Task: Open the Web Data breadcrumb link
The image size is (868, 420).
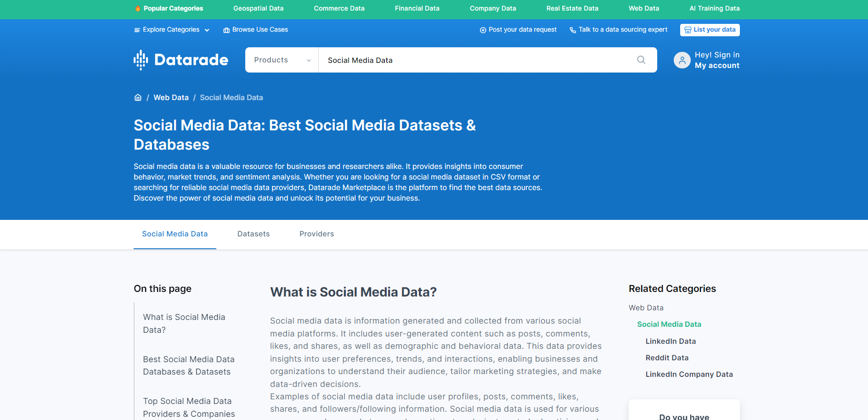Action: 171,97
